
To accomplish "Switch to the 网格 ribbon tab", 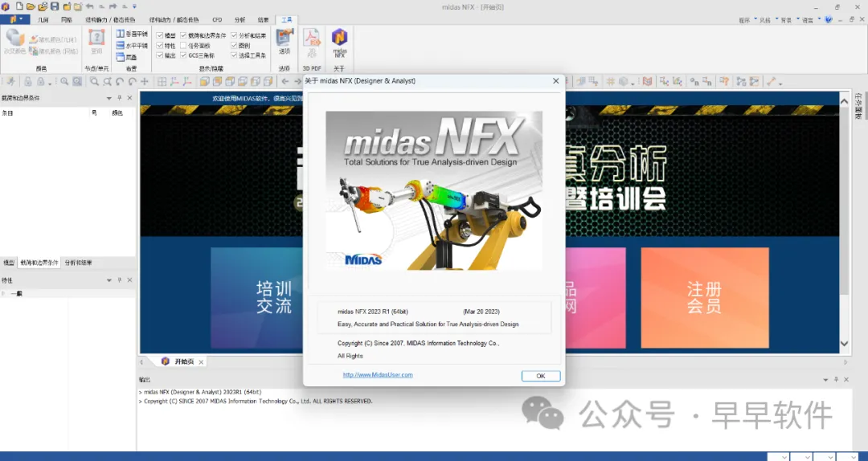I will click(x=67, y=20).
